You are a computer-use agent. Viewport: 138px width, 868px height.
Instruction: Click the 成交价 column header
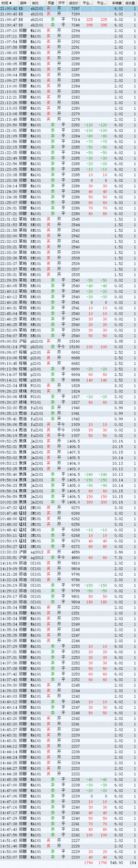click(73, 3)
